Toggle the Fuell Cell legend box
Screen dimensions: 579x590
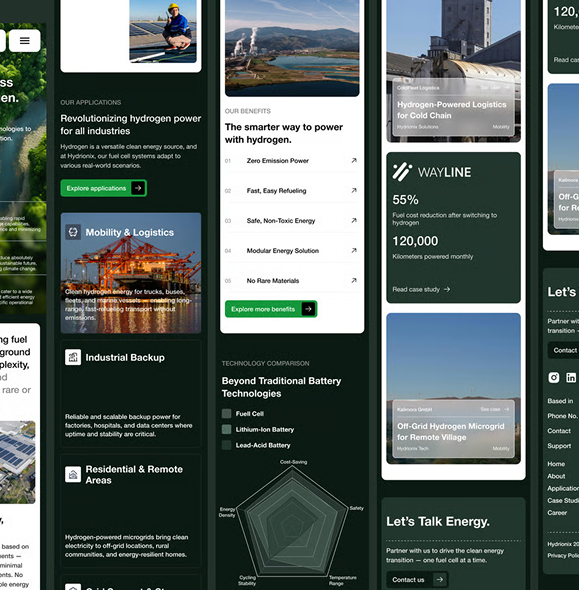coord(226,414)
